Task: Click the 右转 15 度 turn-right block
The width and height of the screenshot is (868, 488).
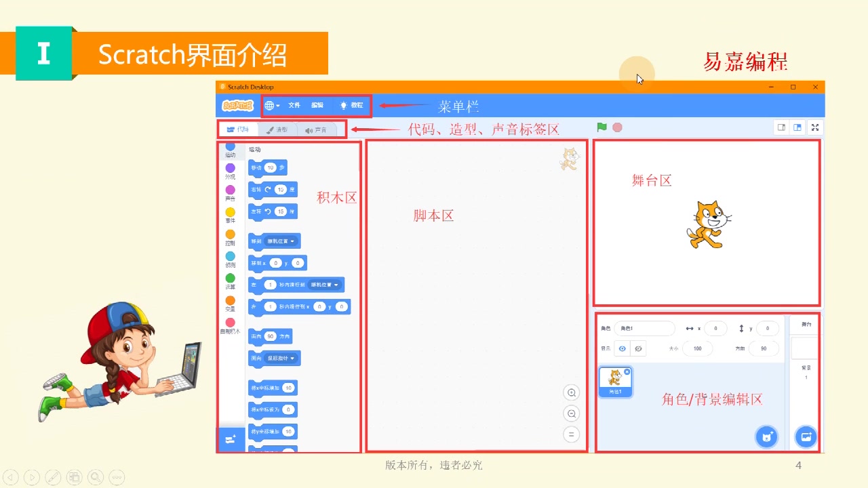Action: (273, 190)
